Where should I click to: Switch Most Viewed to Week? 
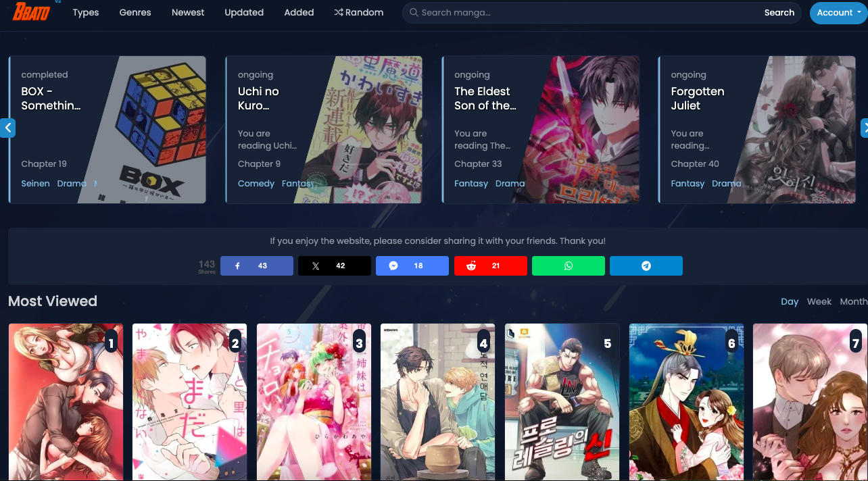(x=819, y=301)
